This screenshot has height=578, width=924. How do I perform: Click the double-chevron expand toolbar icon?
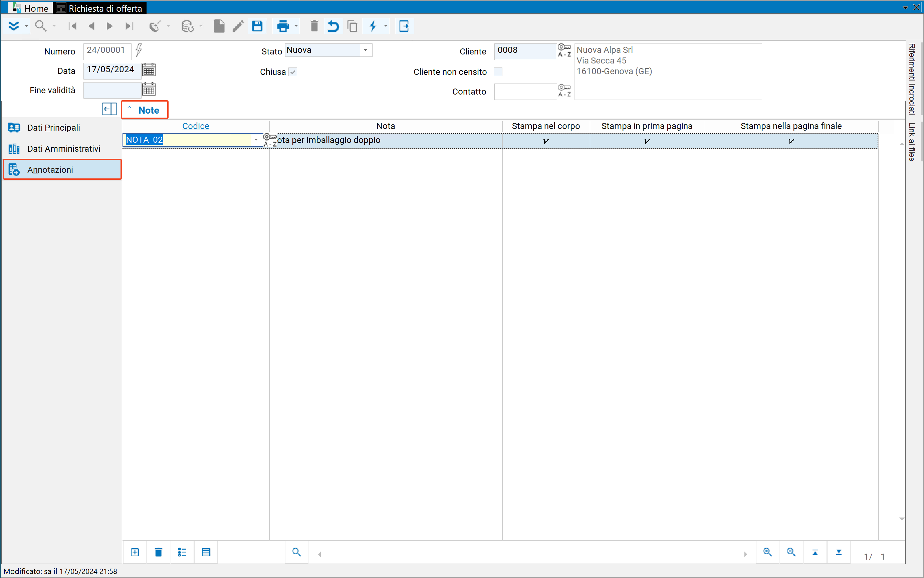tap(14, 26)
